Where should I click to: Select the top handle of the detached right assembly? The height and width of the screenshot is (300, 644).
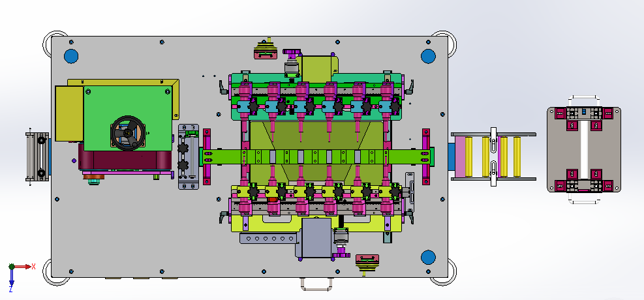point(583,101)
